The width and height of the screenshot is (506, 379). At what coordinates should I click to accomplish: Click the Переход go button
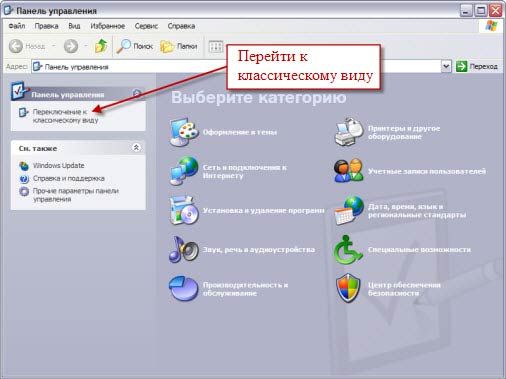tap(477, 66)
